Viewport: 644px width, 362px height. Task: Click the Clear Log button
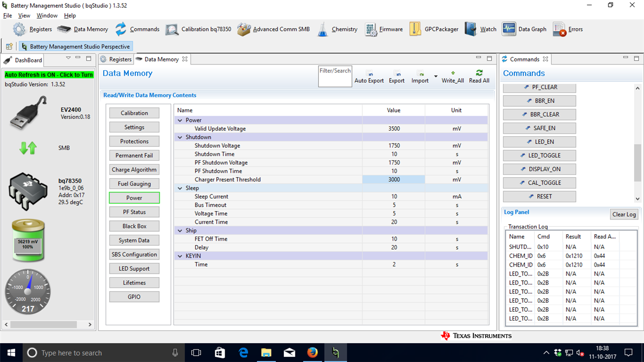point(624,214)
